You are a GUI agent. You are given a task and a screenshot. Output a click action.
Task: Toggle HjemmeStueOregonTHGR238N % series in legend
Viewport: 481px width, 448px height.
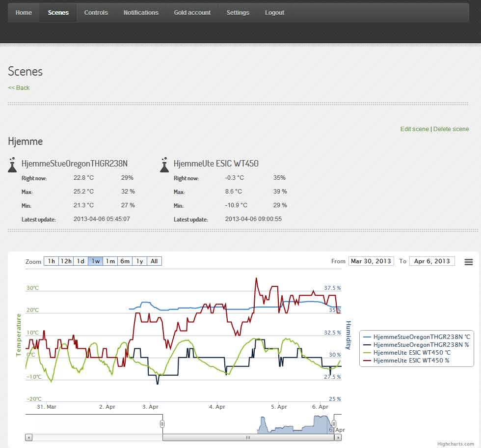point(416,344)
